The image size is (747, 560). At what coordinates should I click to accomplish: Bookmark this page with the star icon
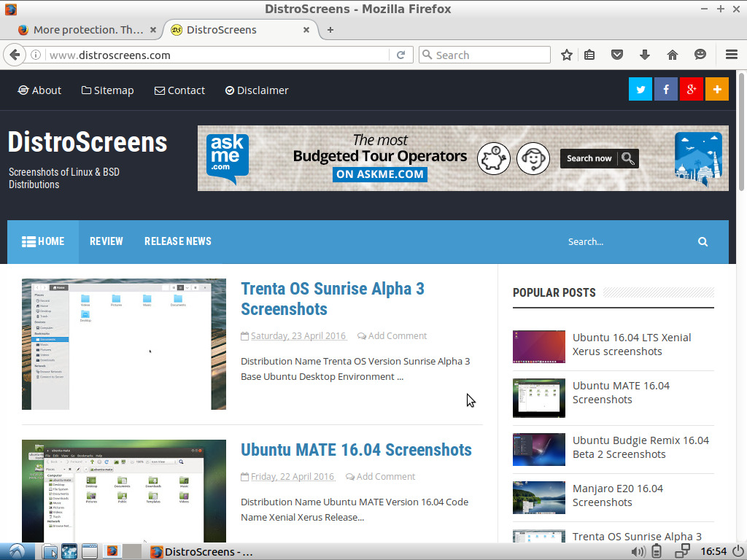566,55
